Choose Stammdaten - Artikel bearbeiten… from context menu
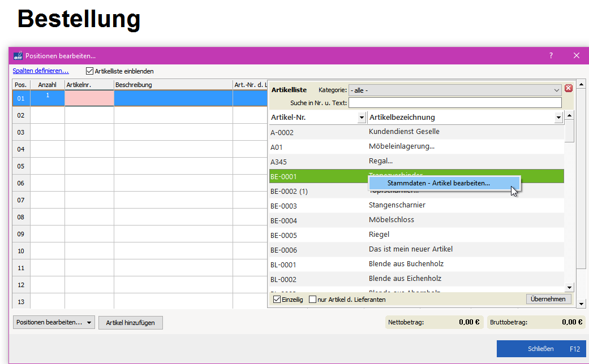 click(444, 183)
